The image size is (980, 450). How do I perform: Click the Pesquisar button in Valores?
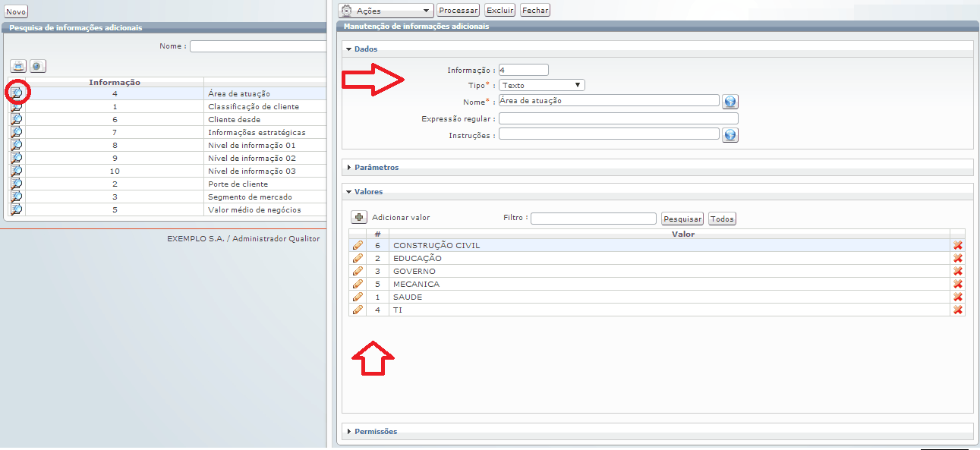(x=682, y=219)
